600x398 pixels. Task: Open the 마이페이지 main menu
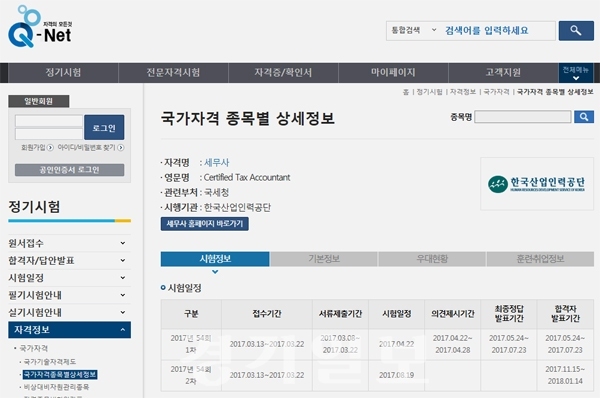point(393,73)
